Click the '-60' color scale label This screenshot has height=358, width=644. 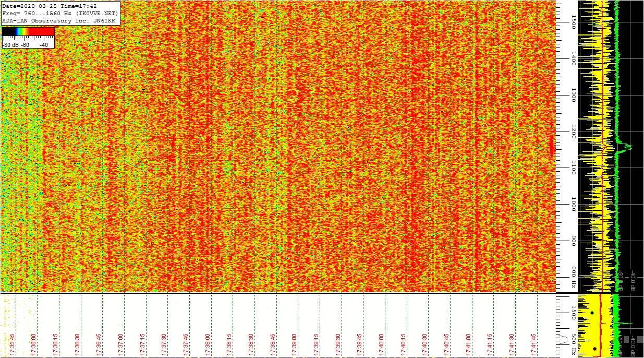tap(25, 45)
